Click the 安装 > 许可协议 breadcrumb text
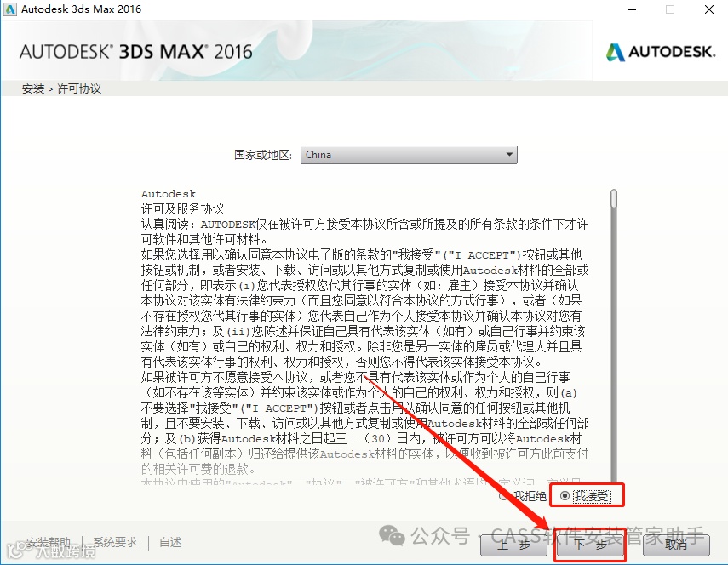 point(61,88)
